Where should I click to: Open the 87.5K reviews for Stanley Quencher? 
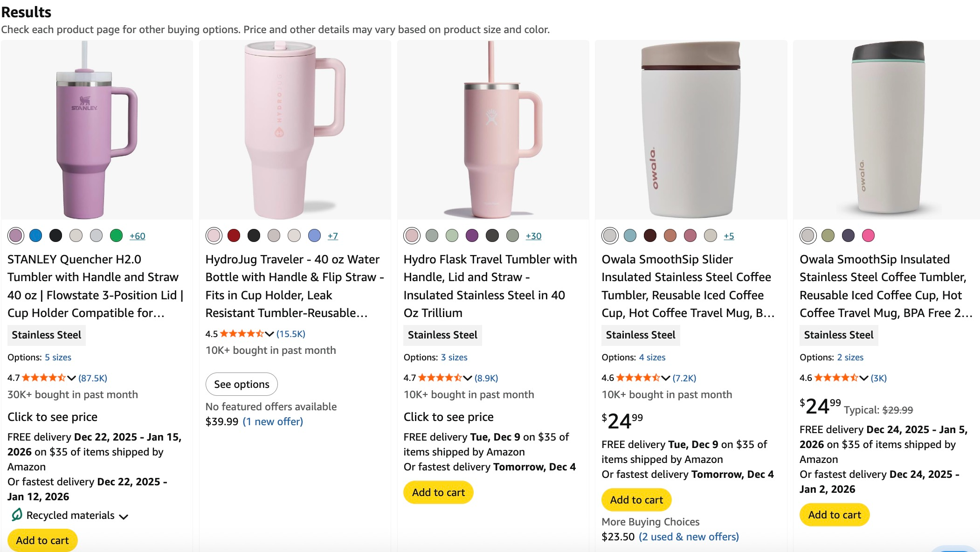93,378
